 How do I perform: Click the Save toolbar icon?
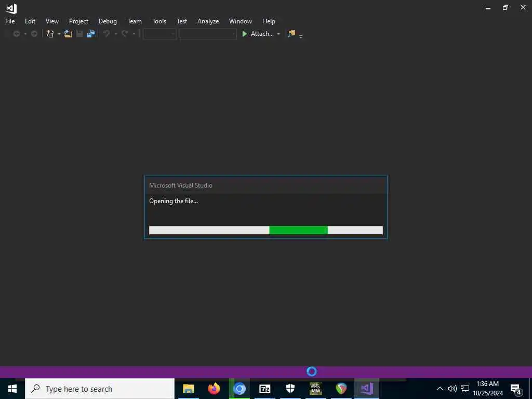tap(79, 34)
